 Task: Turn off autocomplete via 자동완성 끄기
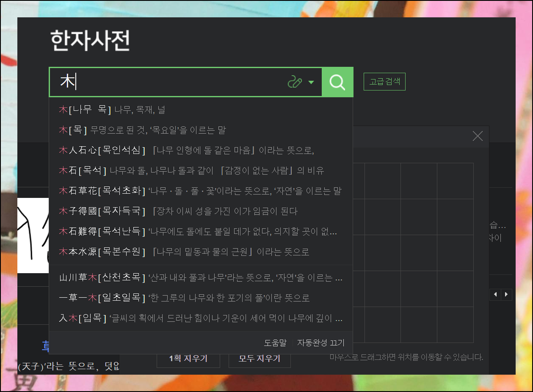point(321,343)
